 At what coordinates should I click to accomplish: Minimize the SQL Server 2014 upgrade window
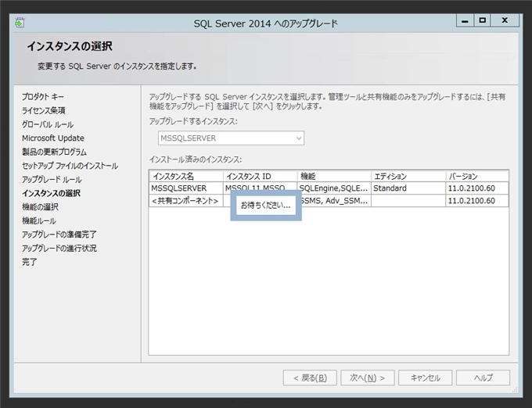click(x=465, y=20)
